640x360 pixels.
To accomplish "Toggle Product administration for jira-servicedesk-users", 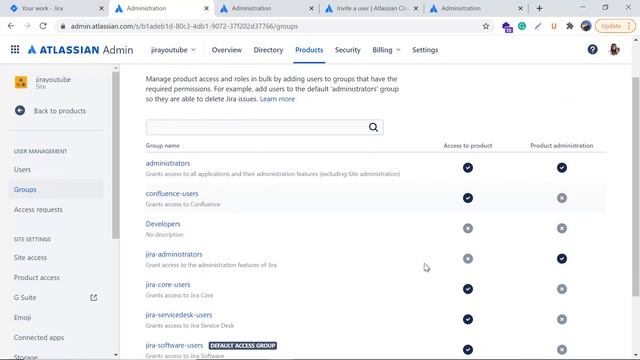I will click(562, 319).
